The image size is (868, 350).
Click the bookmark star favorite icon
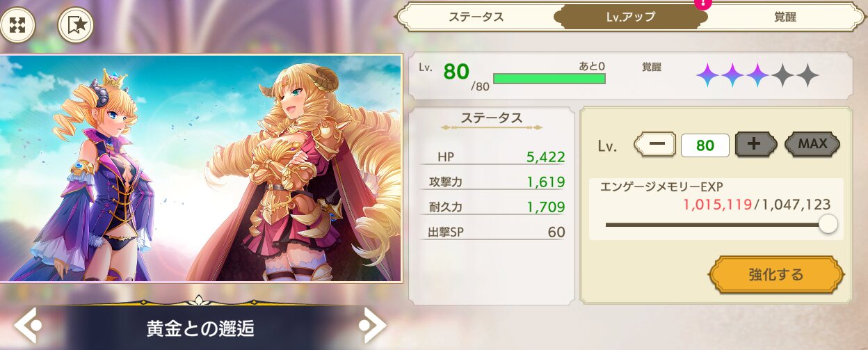click(x=76, y=26)
